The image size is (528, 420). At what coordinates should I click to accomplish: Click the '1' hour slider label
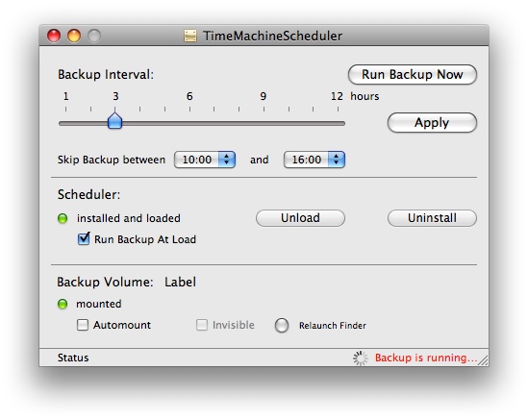[66, 96]
